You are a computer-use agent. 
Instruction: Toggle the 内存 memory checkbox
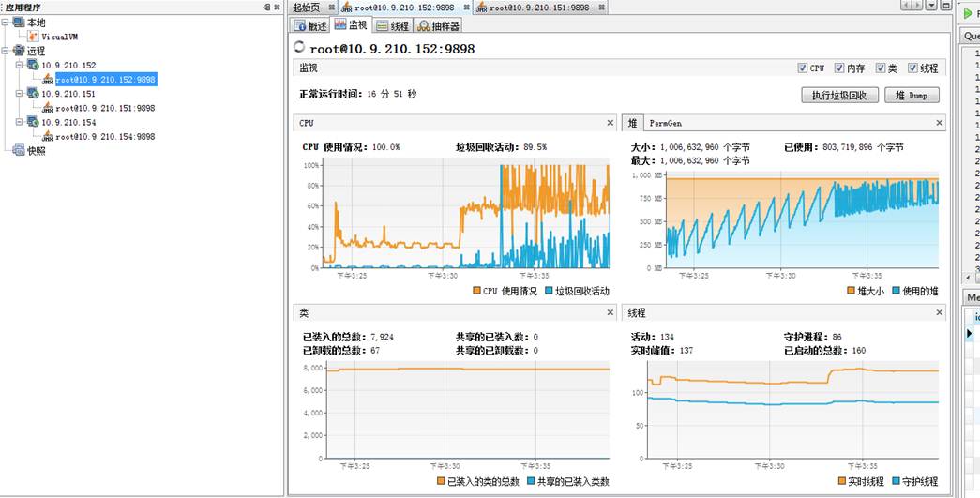(839, 68)
